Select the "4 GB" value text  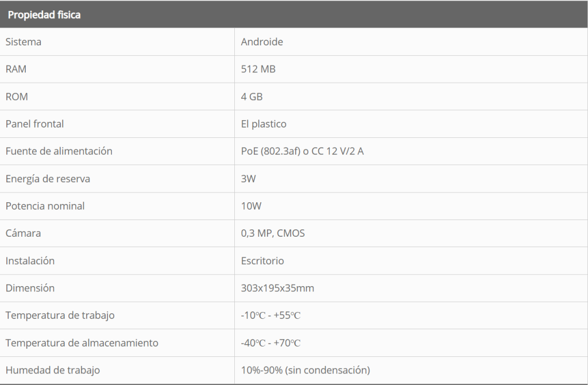(x=252, y=97)
